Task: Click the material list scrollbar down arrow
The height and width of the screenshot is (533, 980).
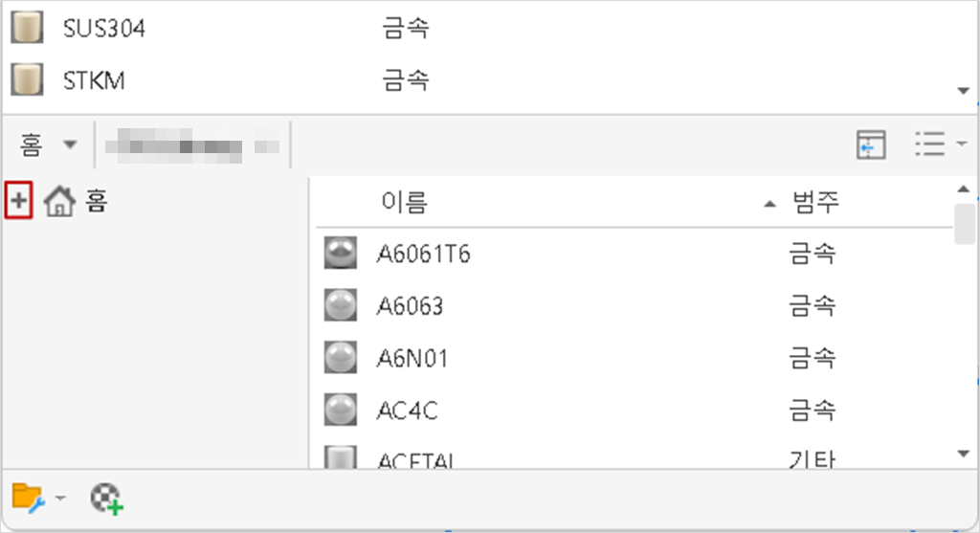Action: [x=963, y=454]
